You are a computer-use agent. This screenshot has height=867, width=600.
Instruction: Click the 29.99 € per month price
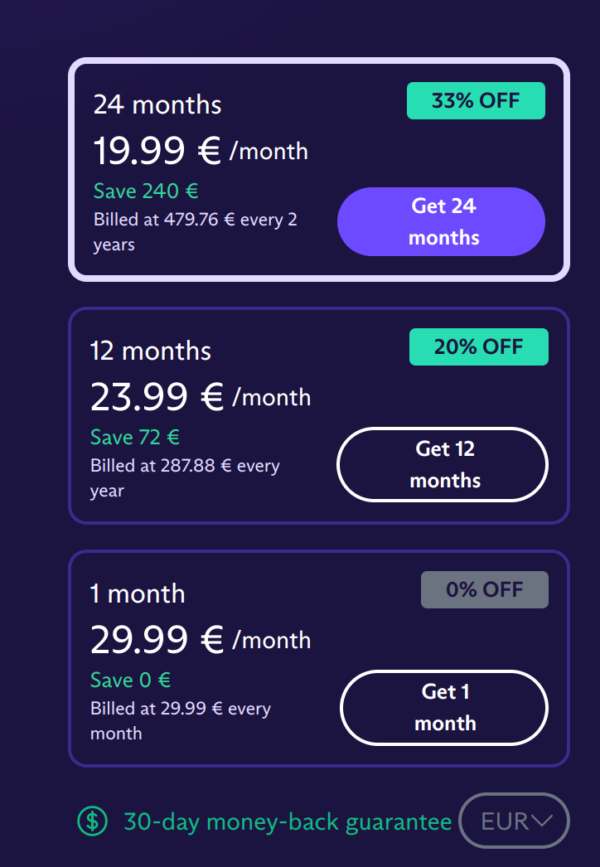coord(201,639)
